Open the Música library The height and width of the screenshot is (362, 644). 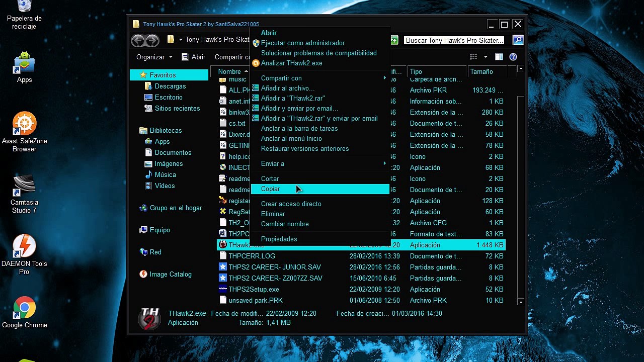pos(165,174)
